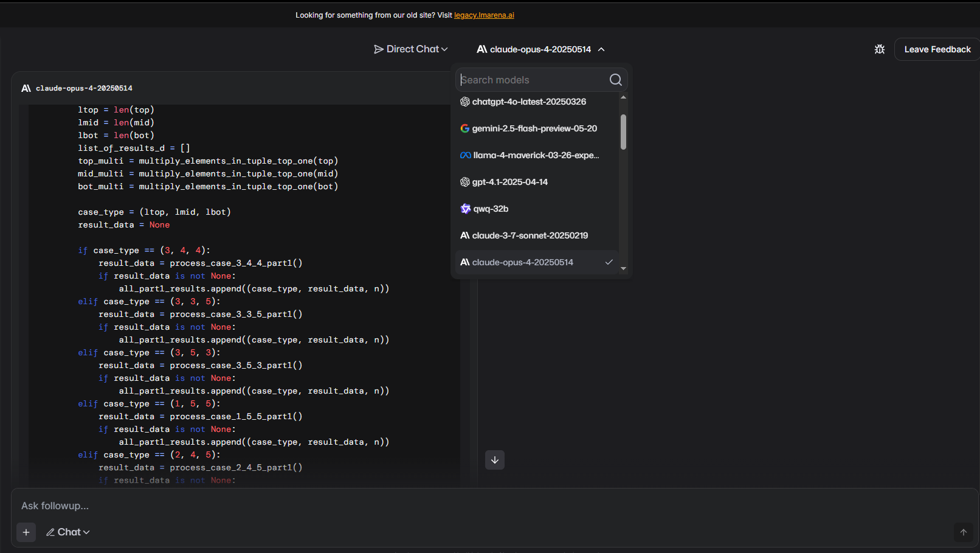Viewport: 980px width, 553px height.
Task: Click the Google icon beside gemini-2.5-flash
Action: (465, 128)
